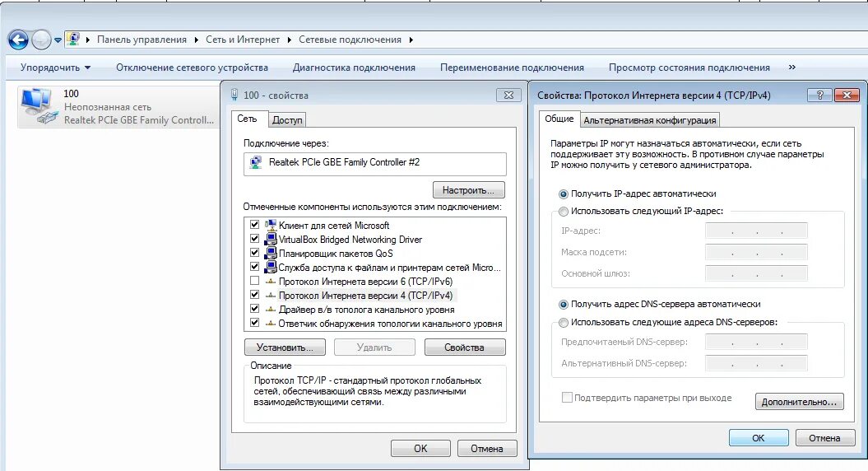
Task: Open Сетевые подключения breadcrumb
Action: [350, 40]
